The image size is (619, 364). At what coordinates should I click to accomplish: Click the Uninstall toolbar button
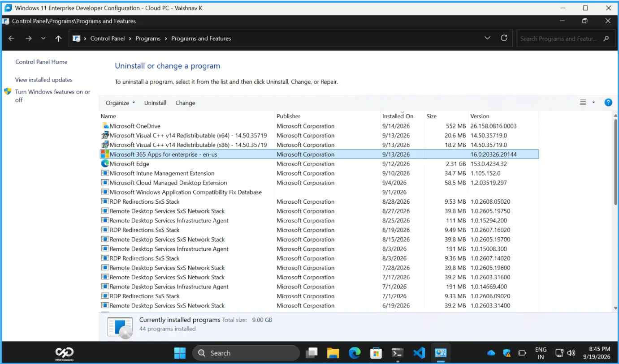155,103
